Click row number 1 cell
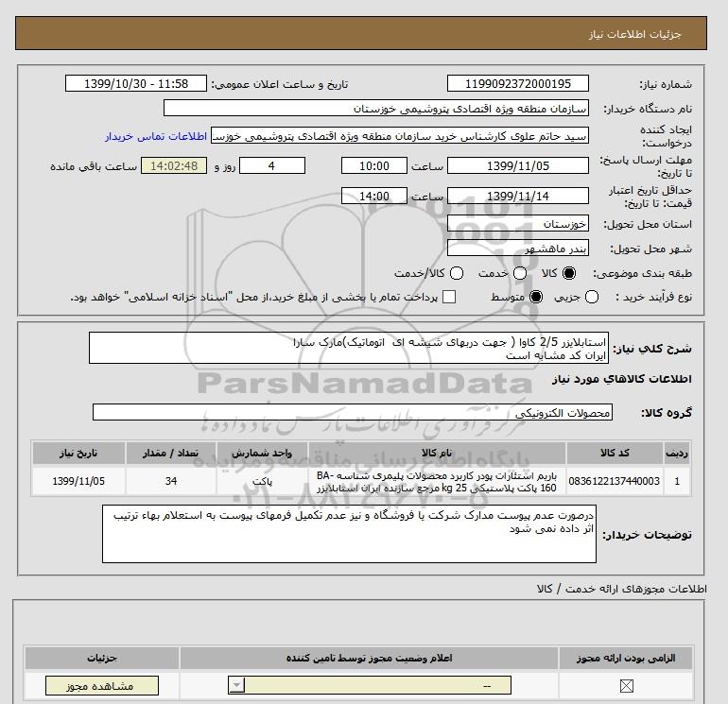728x704 pixels. pos(677,481)
